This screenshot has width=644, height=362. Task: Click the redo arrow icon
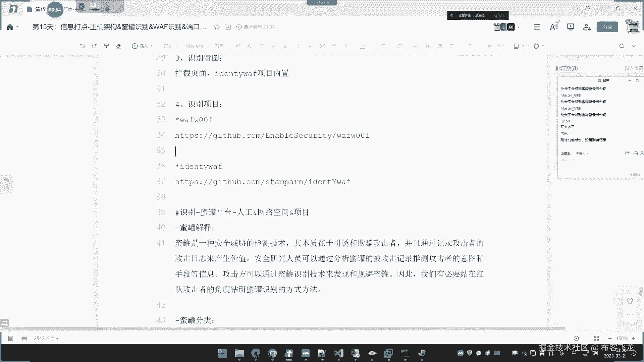94,46
